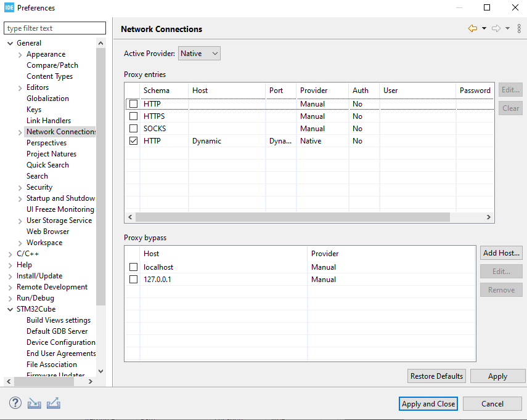Image resolution: width=527 pixels, height=420 pixels.
Task: Click Add Host... button
Action: click(501, 253)
